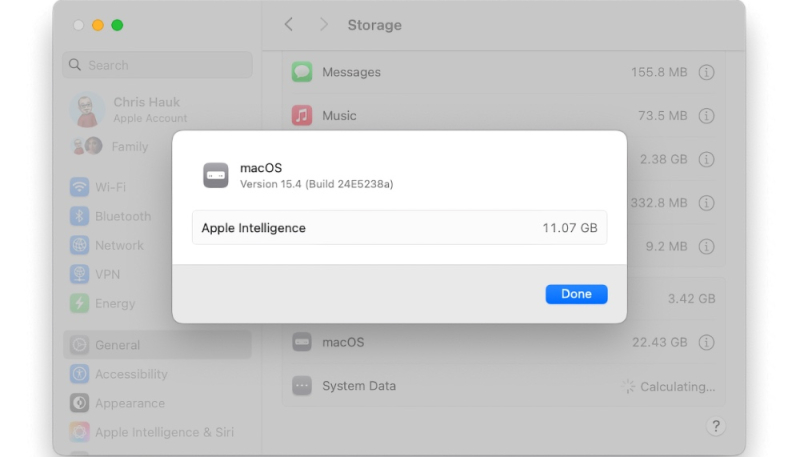Go forward with the forward chevron
Viewport: 800px width, 457px height.
point(323,25)
